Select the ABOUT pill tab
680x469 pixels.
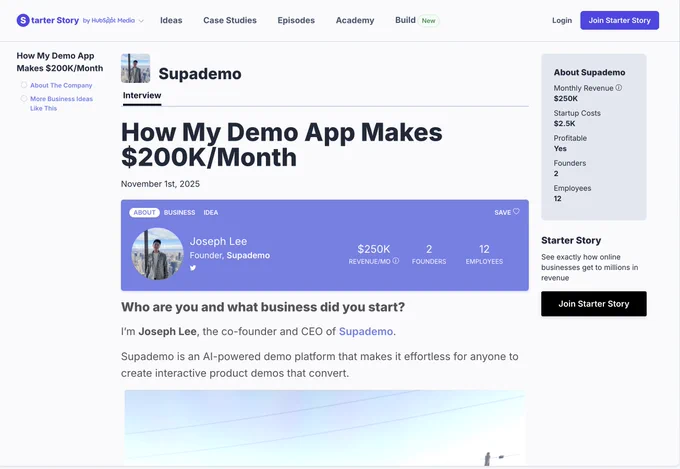click(144, 213)
